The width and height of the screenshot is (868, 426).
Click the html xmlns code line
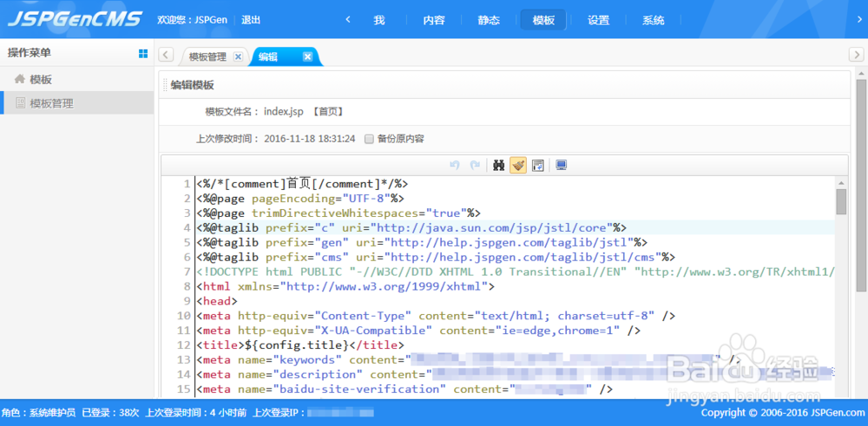point(345,286)
